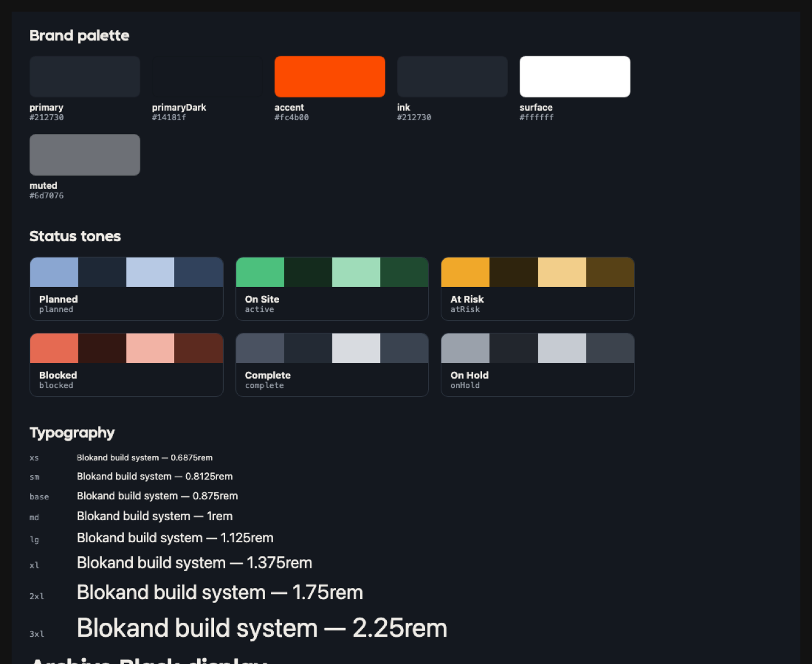Click the md type sample 1rem

(x=155, y=516)
